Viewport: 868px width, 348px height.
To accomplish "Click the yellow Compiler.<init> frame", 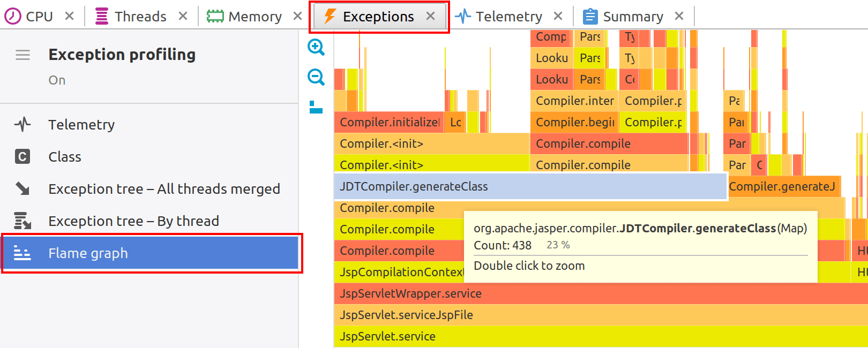I will (x=431, y=165).
